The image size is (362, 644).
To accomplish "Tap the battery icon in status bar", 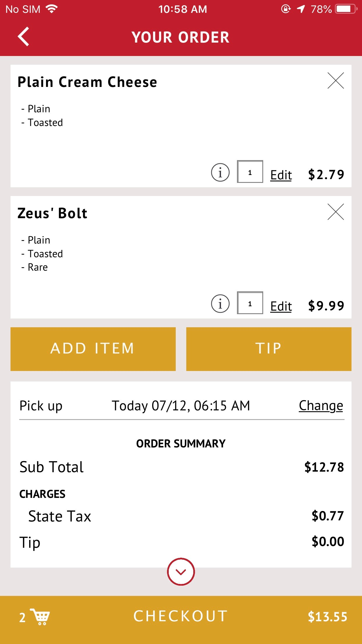I will [346, 9].
